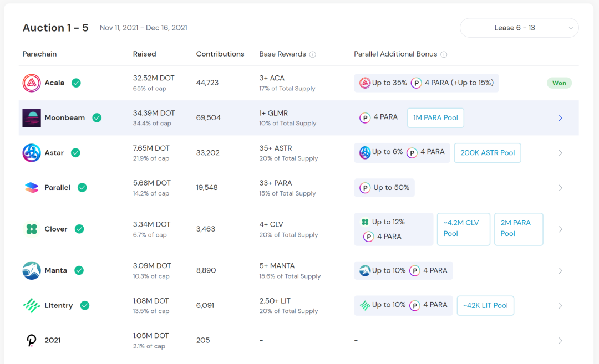Click Clover's green verified checkmark

point(79,229)
